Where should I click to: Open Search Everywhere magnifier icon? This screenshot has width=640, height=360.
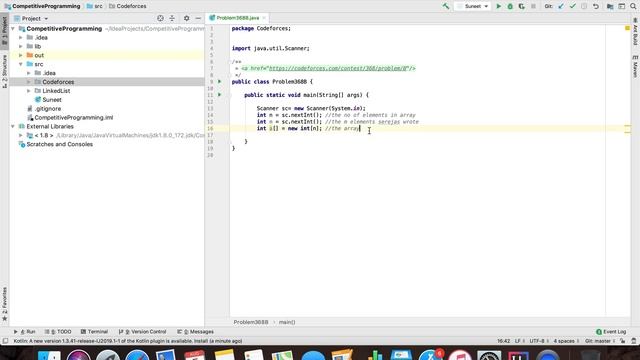633,6
